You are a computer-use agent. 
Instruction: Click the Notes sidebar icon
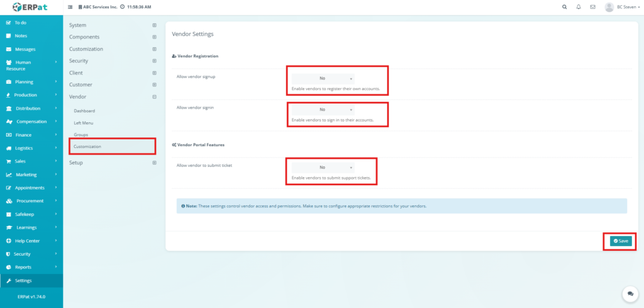8,36
